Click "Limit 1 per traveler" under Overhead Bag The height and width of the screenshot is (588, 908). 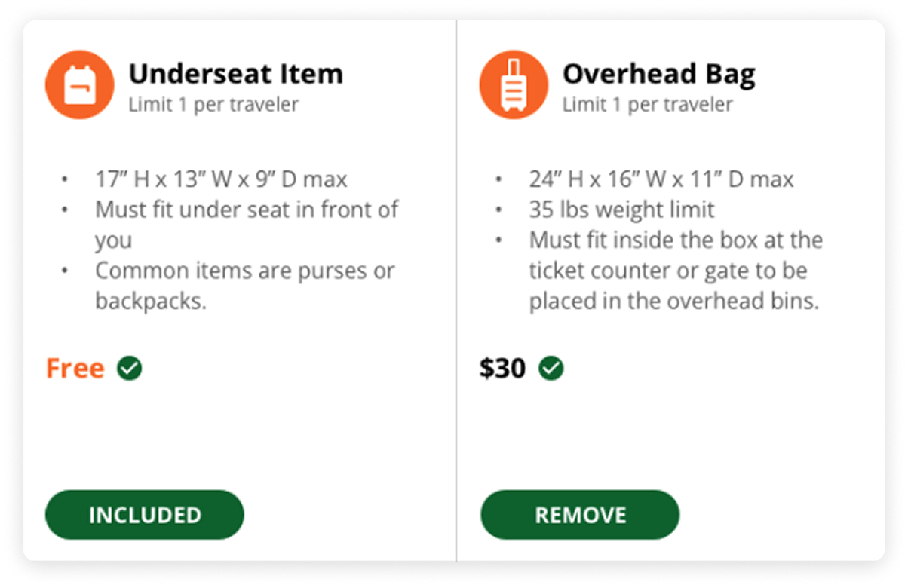(647, 104)
